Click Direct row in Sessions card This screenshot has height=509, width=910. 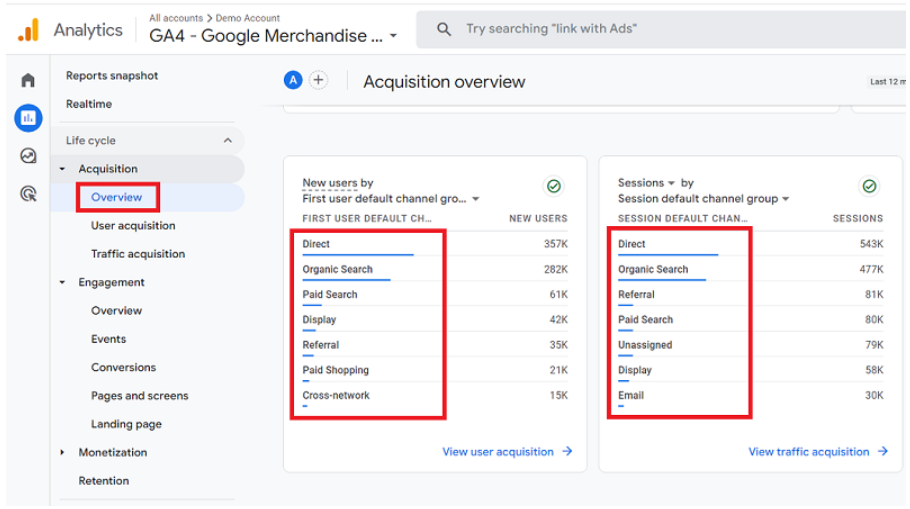pos(750,244)
